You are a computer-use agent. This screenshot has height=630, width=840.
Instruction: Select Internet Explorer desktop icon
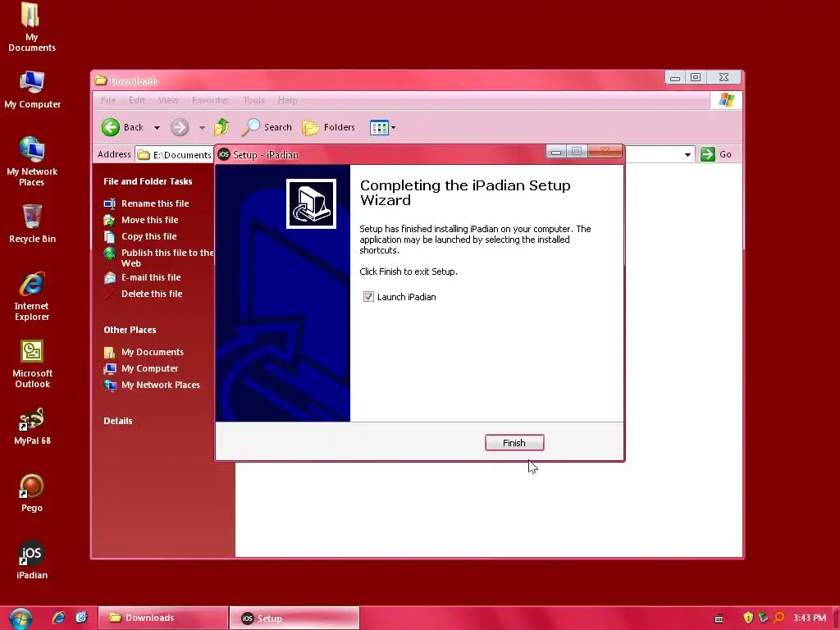(32, 296)
